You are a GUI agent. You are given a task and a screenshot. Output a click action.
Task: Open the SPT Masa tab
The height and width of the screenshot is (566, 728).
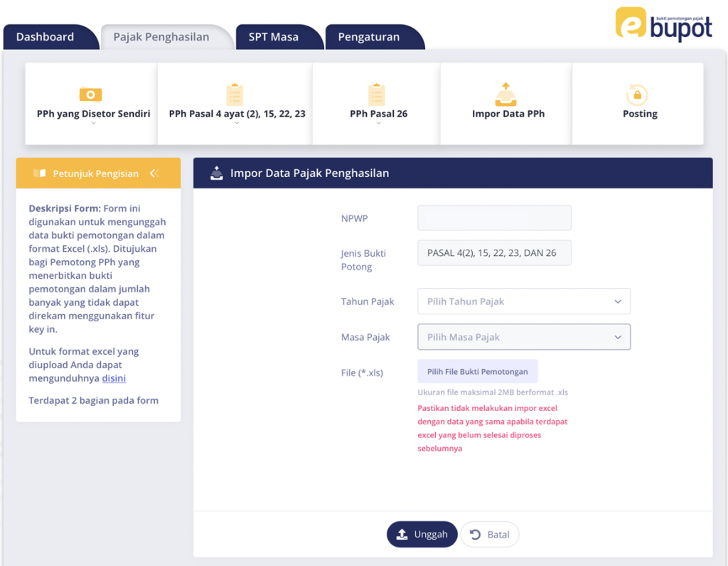274,37
